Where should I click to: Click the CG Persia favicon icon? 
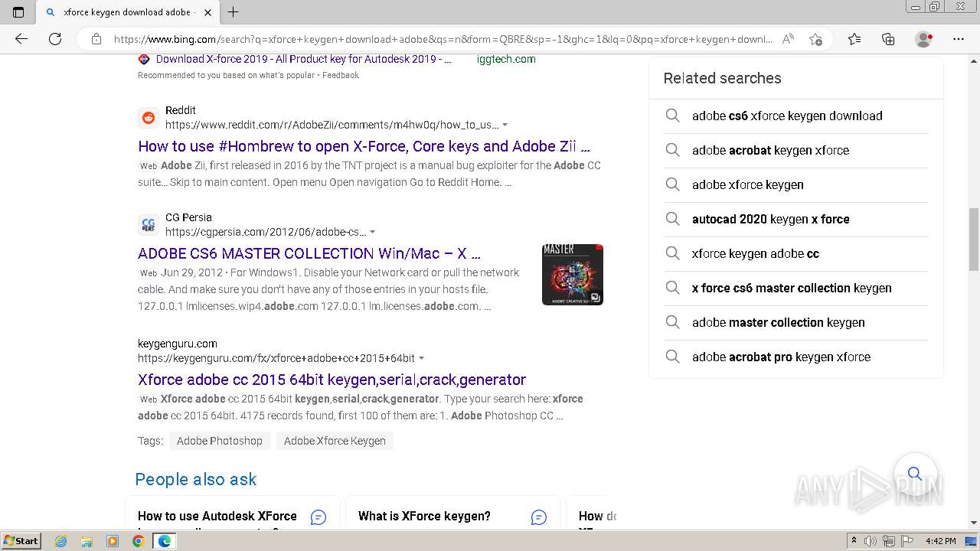pos(149,225)
